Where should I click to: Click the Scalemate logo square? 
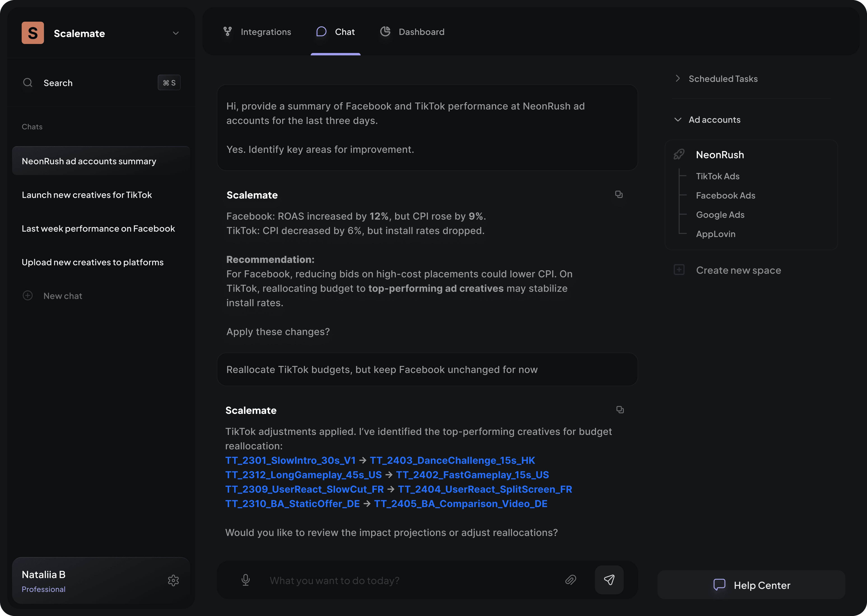[33, 33]
